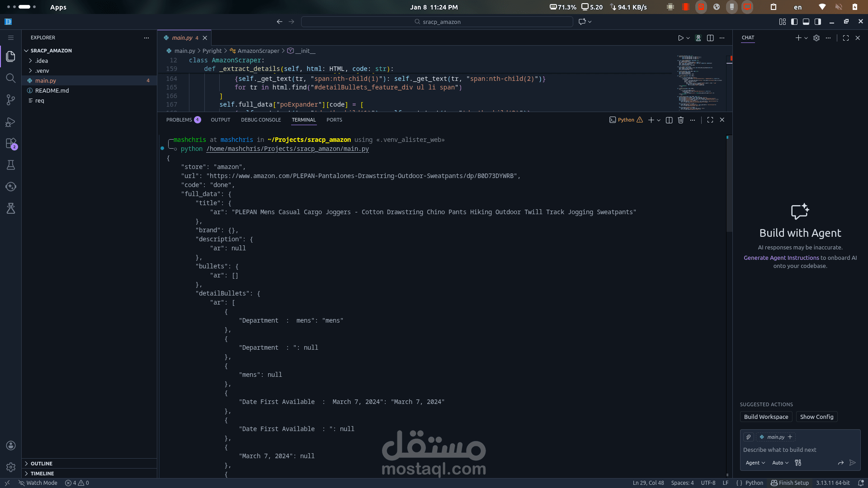Open the Extensions view
Screen dimensions: 868x488
11,144
